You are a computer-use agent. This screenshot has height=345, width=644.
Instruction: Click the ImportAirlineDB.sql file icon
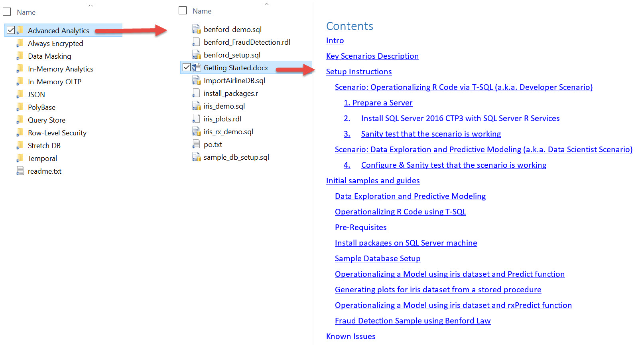point(196,80)
